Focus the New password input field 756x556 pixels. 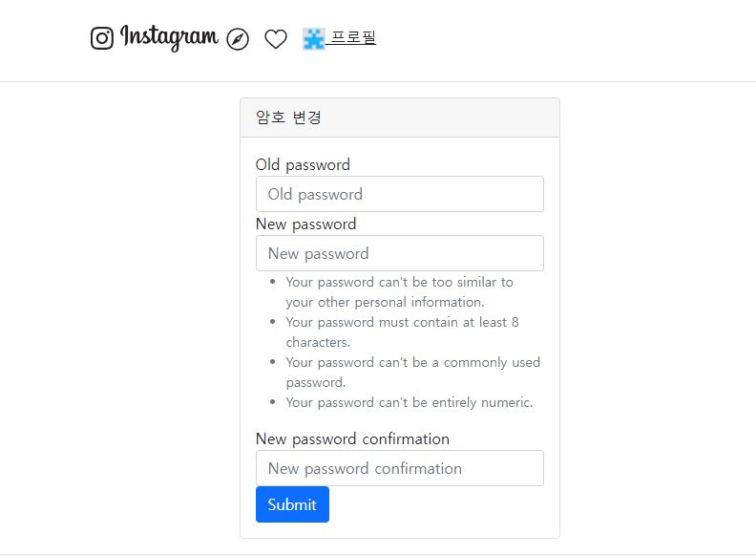pos(400,253)
